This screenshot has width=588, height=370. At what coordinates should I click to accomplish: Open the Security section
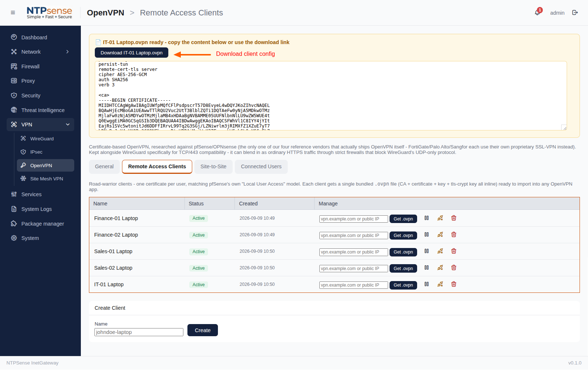(x=40, y=96)
